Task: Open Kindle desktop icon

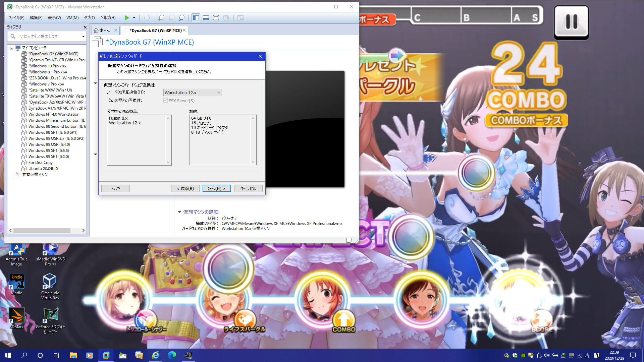Action: [16, 284]
